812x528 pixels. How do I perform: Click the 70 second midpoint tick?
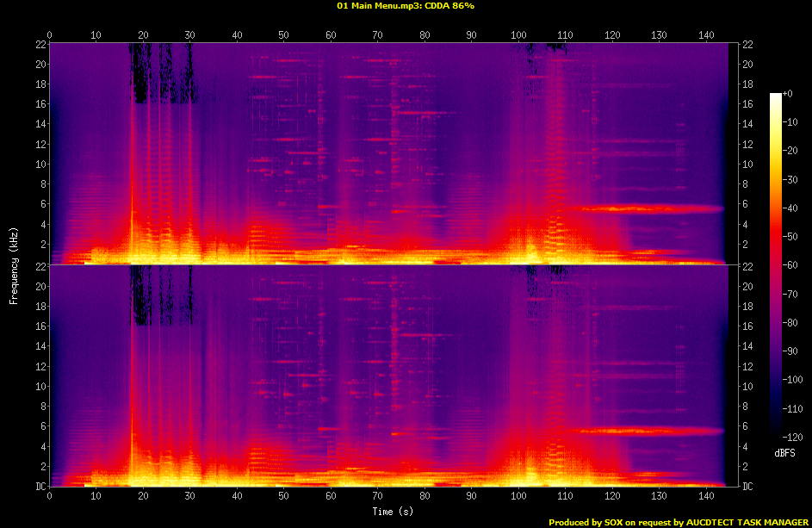click(x=378, y=35)
